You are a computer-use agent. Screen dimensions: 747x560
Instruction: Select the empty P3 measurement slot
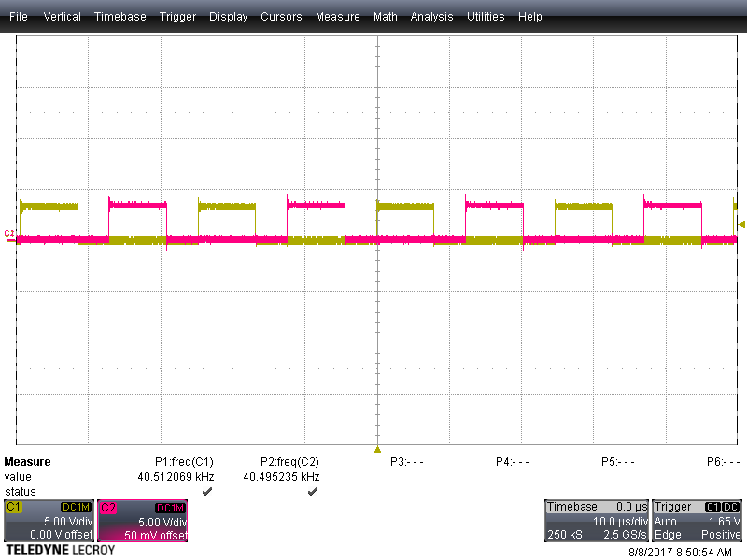click(406, 462)
